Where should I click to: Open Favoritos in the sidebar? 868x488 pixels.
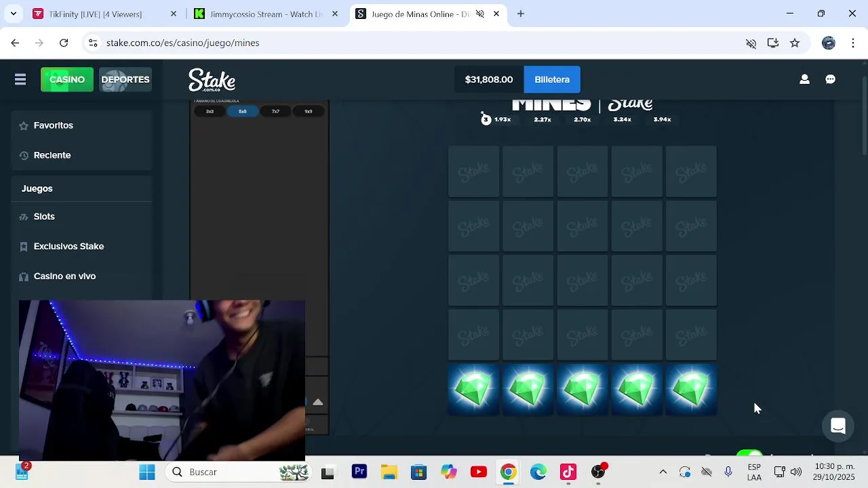click(81, 125)
